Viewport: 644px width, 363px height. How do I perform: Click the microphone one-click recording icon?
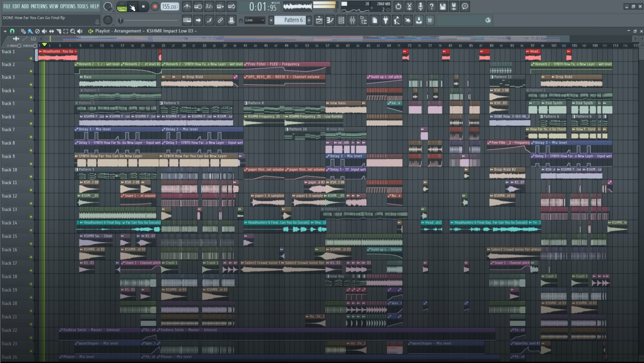pyautogui.click(x=420, y=6)
